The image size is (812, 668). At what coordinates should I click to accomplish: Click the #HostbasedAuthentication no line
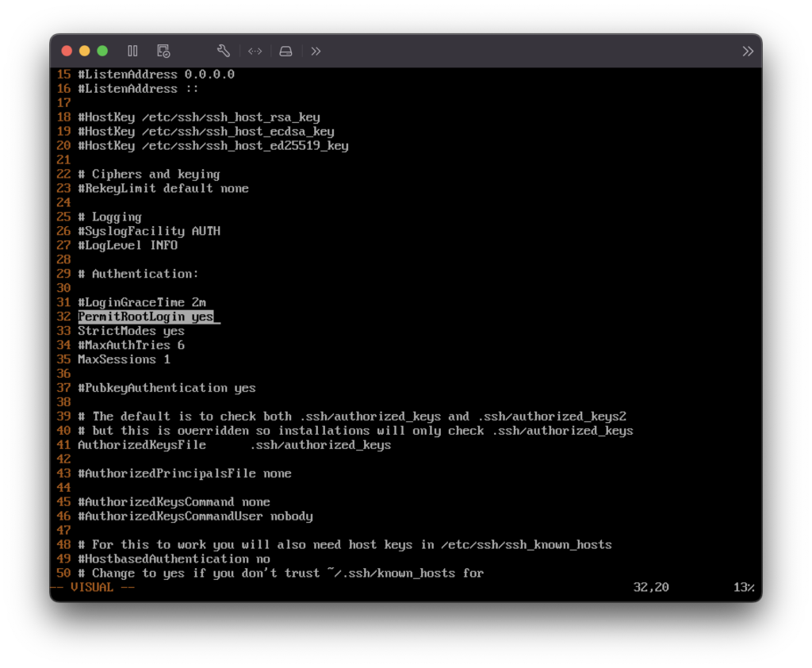174,559
